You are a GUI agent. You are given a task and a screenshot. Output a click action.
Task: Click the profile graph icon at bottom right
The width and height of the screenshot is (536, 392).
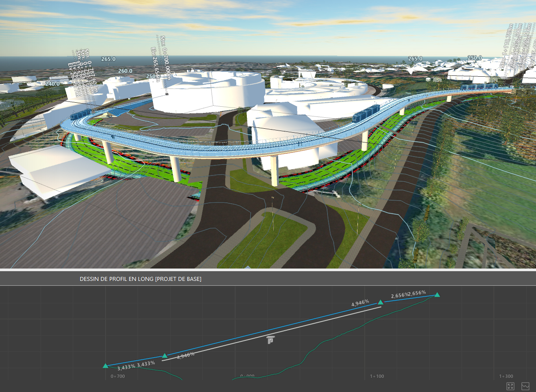pyautogui.click(x=525, y=386)
